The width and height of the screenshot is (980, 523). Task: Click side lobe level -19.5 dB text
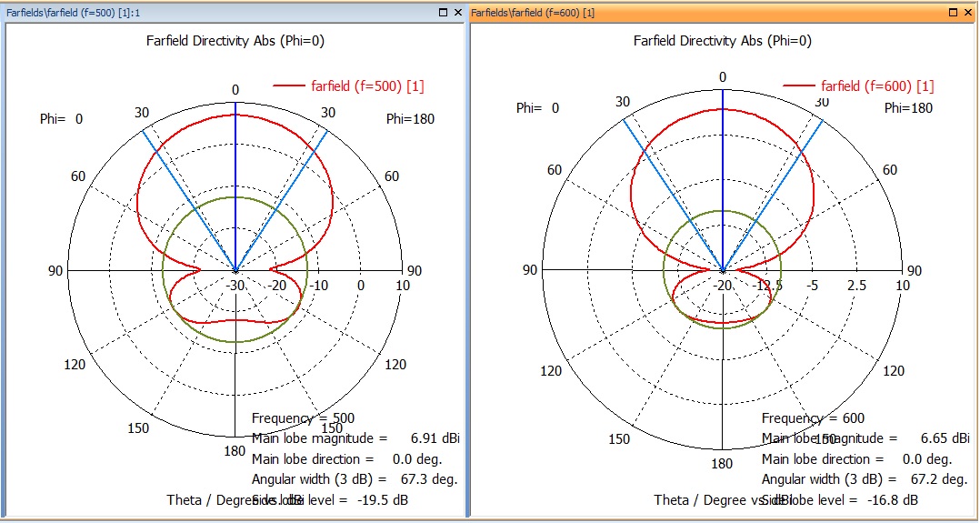[x=331, y=500]
